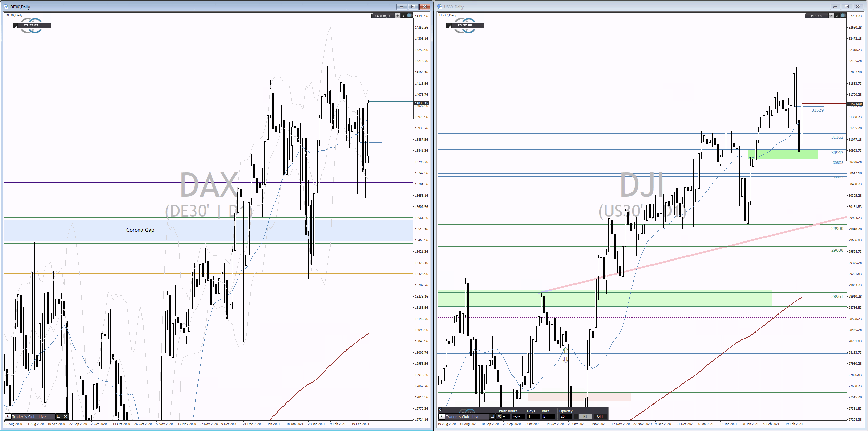The height and width of the screenshot is (431, 868).
Task: Click color box next to Opacity field
Action: click(x=576, y=417)
